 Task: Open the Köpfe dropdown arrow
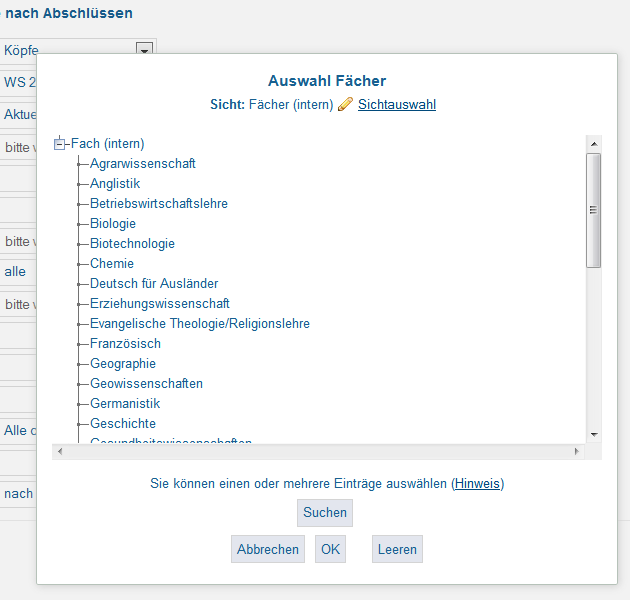[x=144, y=49]
